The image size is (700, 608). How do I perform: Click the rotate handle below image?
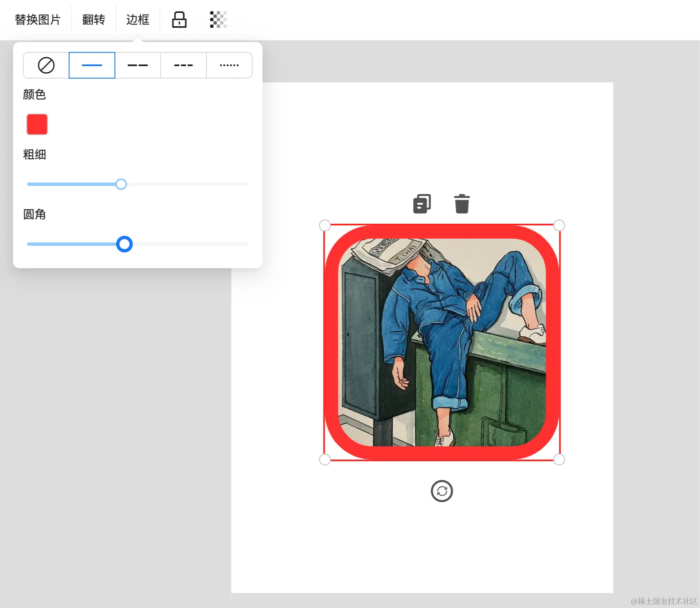click(442, 491)
